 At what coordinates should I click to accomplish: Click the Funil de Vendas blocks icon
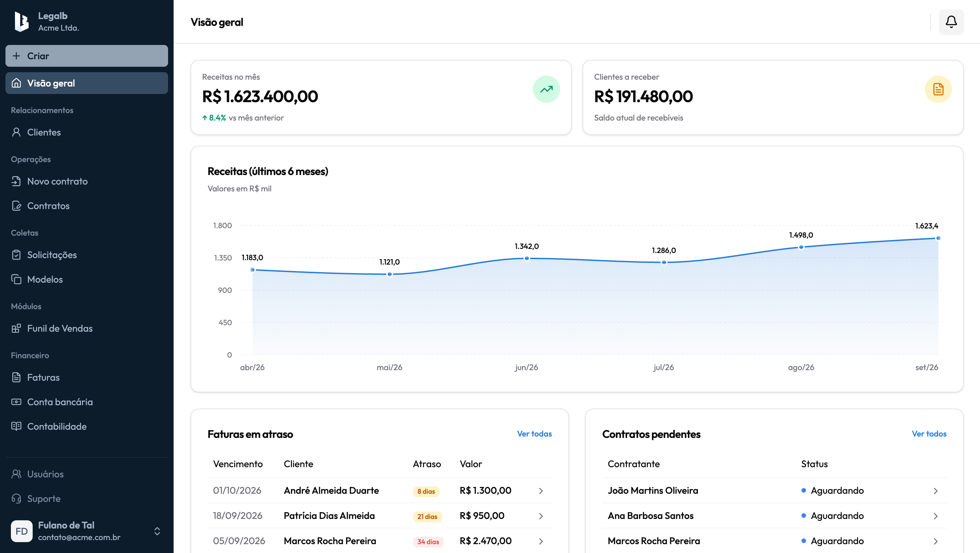pos(16,328)
